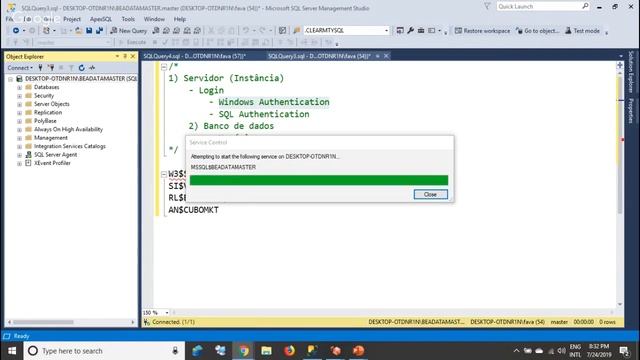640x360 pixels.
Task: Open the ApexSQL menu
Action: (x=101, y=19)
